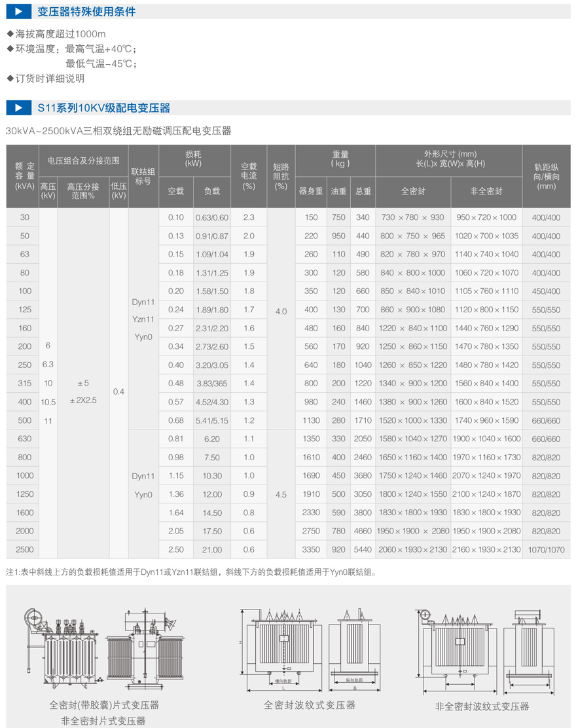Click the 全密封 dimensions sub-header
Screen dimensions: 576x728
click(413, 192)
